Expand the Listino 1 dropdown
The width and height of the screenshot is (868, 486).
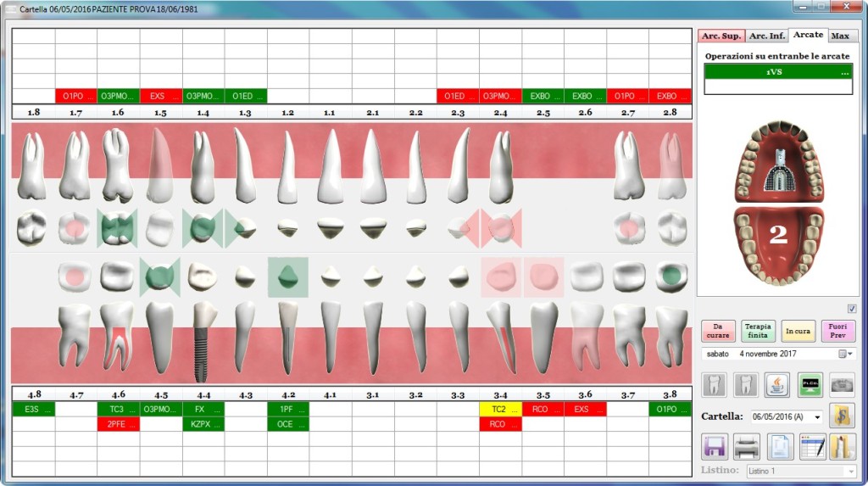pyautogui.click(x=850, y=471)
